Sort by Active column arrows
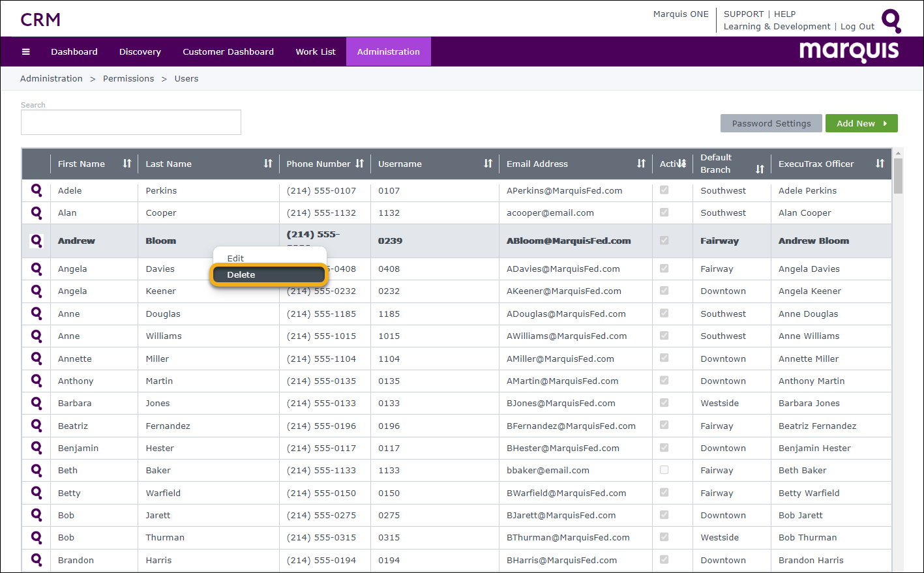This screenshot has width=924, height=573. tap(681, 164)
